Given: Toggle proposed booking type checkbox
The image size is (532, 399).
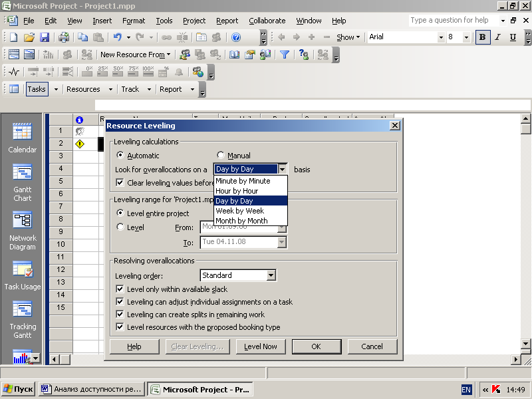Looking at the screenshot, I should 120,327.
